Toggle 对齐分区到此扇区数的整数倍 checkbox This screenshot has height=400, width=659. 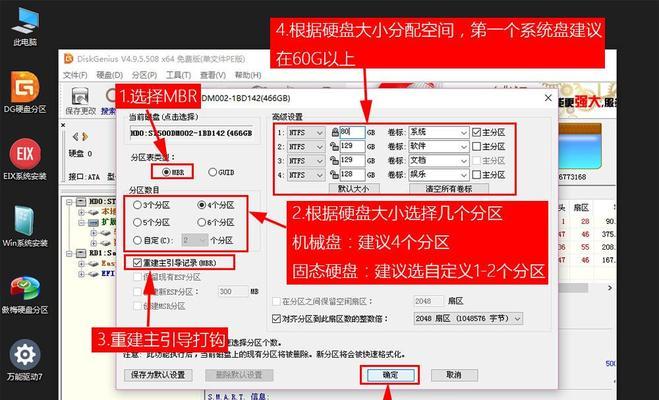click(276, 318)
